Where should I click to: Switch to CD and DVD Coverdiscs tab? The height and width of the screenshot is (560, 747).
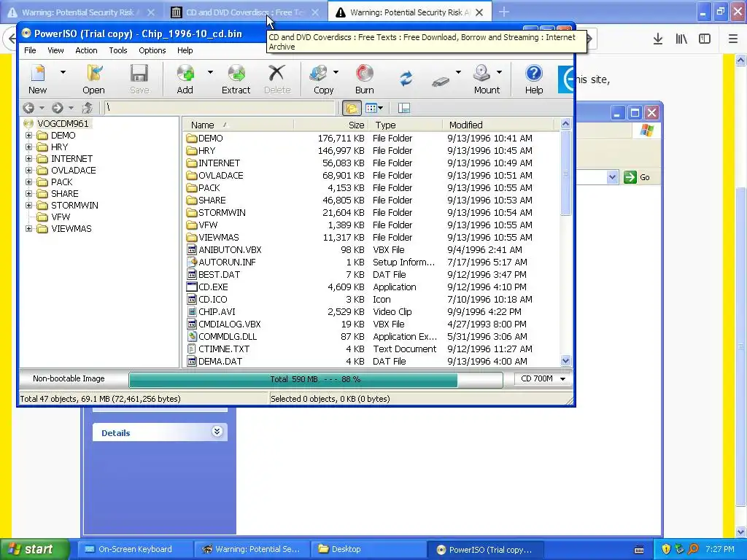coord(244,12)
